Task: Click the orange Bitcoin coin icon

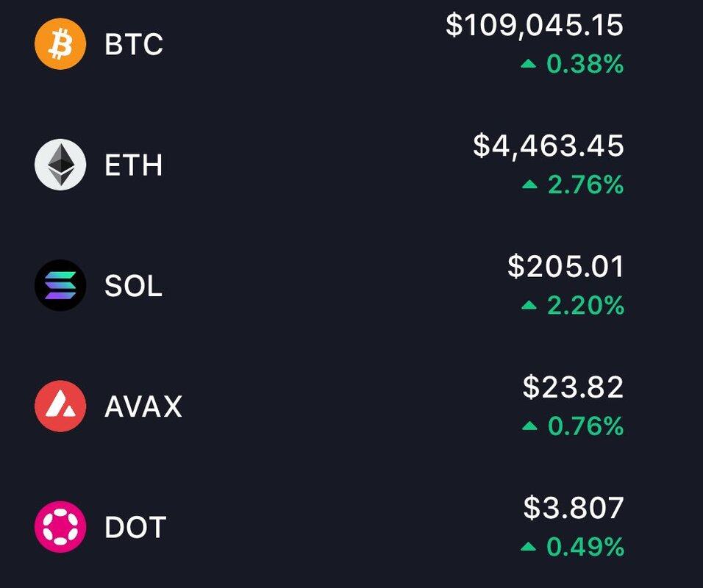Action: tap(60, 44)
